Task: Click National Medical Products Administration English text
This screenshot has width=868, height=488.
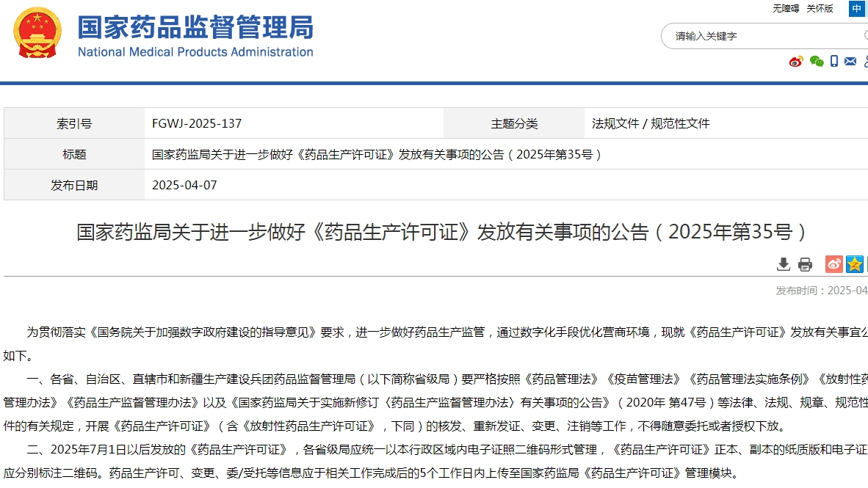Action: (x=195, y=52)
